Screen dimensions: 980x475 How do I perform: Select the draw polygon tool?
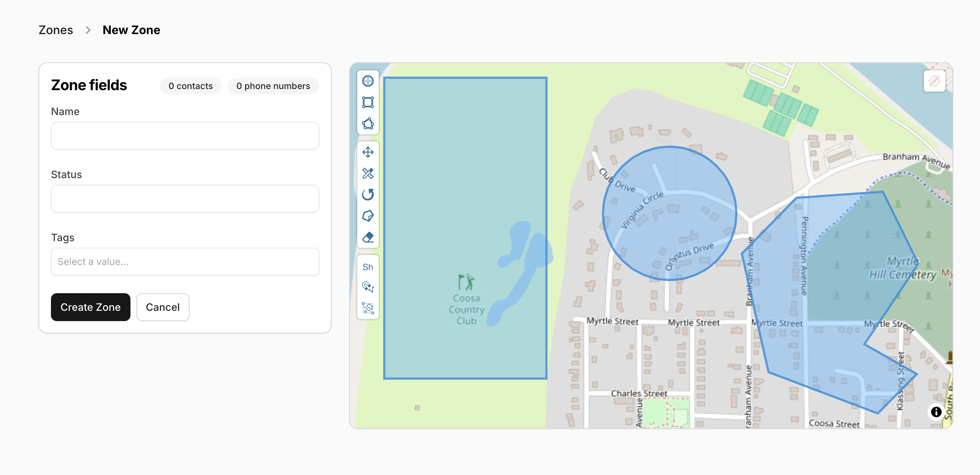368,124
